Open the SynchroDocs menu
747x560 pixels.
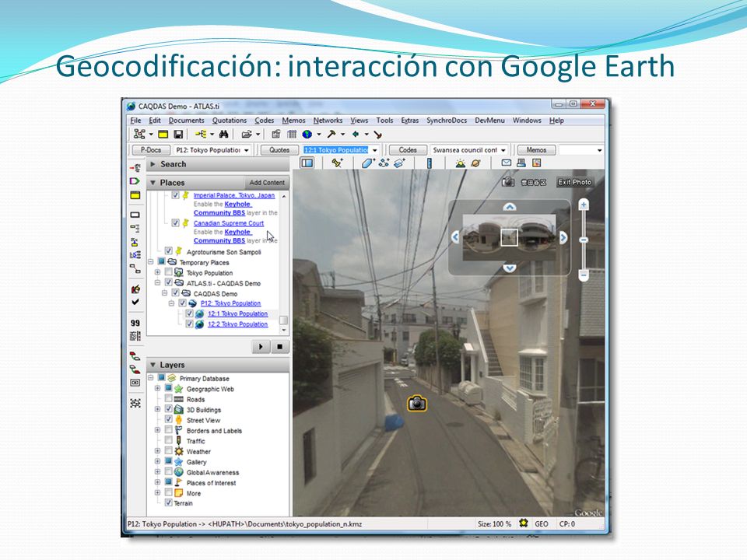tap(447, 121)
